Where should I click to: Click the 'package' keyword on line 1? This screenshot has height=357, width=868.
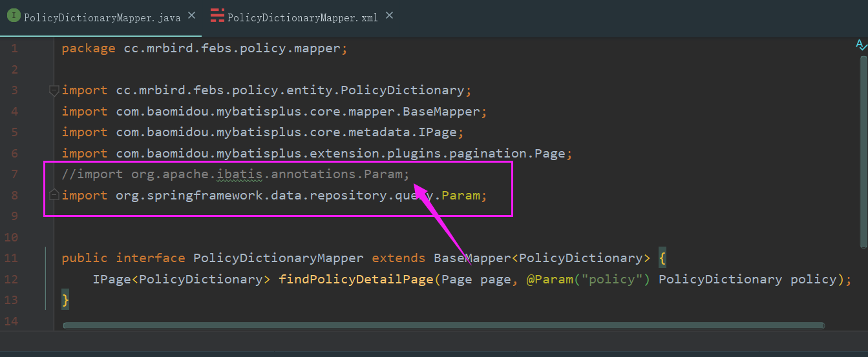(89, 48)
